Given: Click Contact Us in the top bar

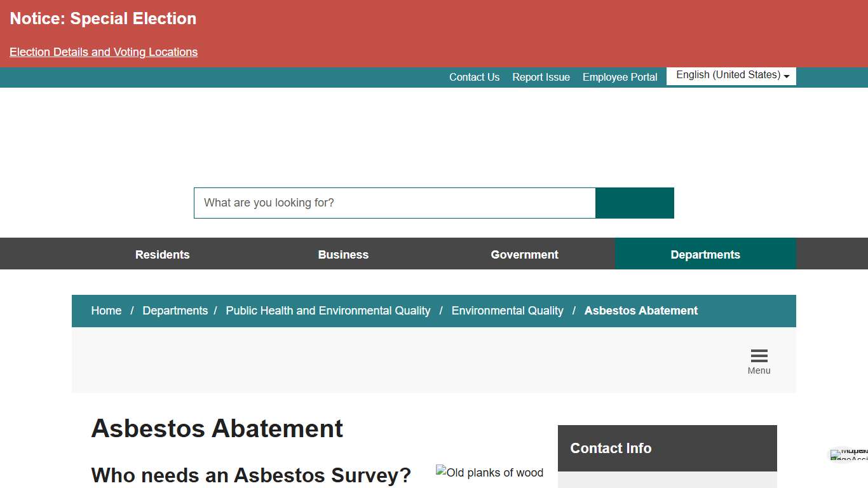Looking at the screenshot, I should [x=474, y=77].
